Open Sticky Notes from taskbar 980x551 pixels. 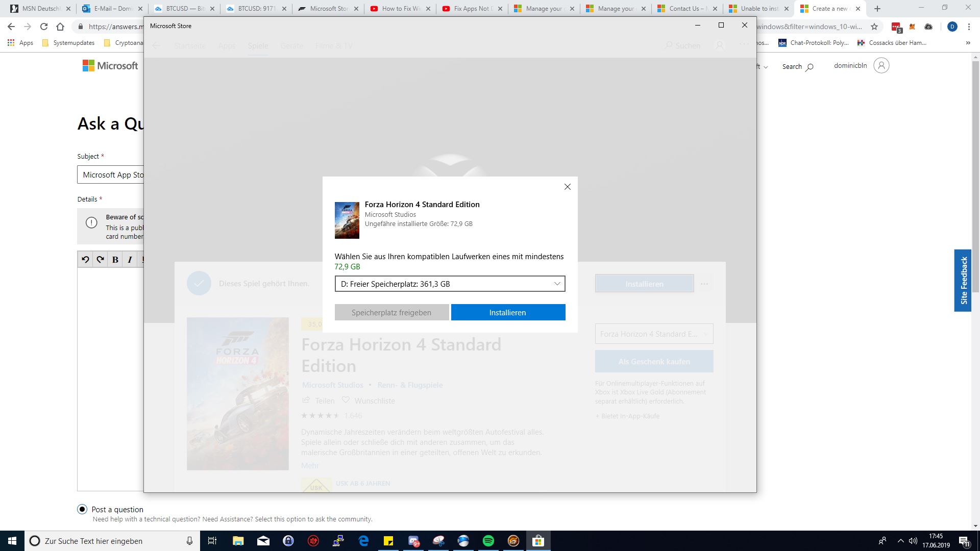[x=388, y=541]
